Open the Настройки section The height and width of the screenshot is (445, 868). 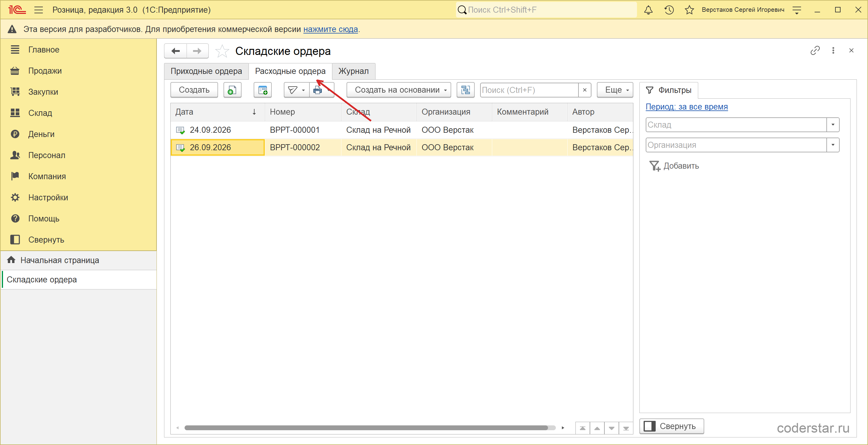(48, 198)
